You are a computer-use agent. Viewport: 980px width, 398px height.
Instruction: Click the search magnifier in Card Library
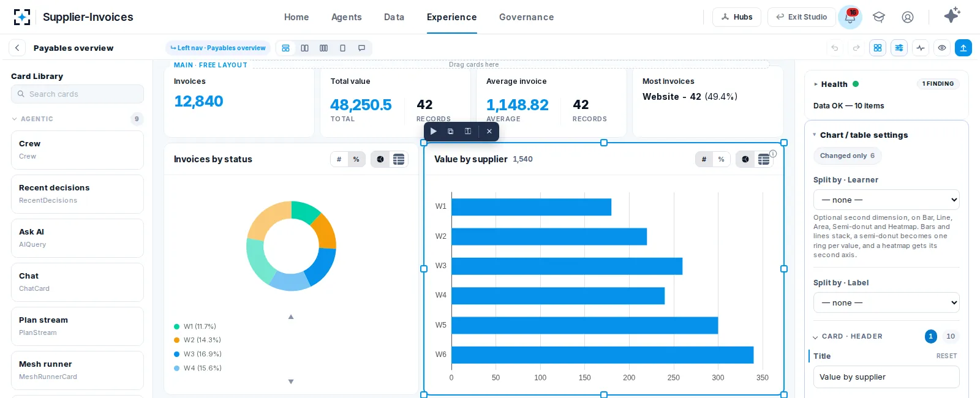[21, 94]
